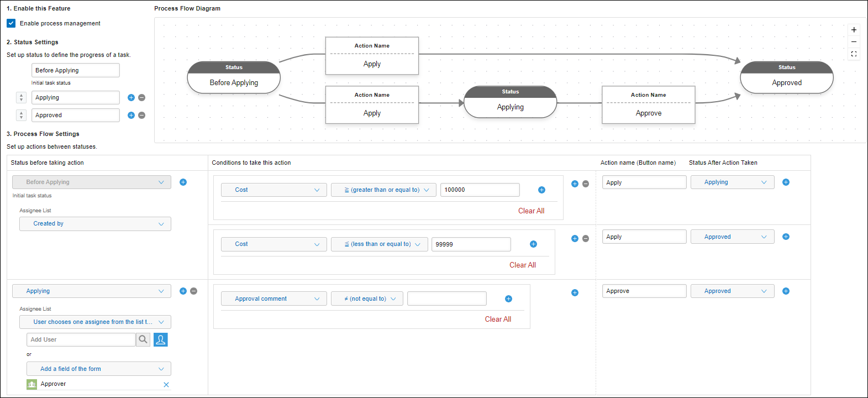Change the less than or equal to operator
The height and width of the screenshot is (398, 868).
[x=380, y=244]
